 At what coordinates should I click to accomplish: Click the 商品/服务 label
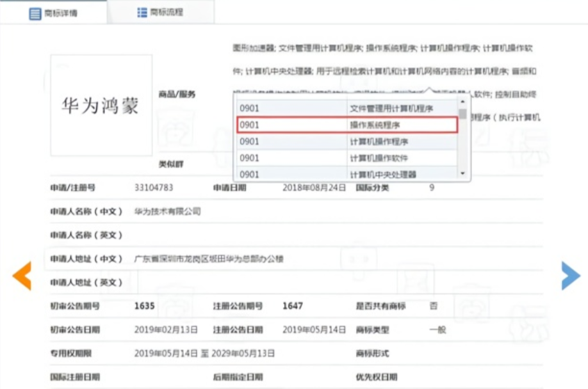(x=177, y=94)
